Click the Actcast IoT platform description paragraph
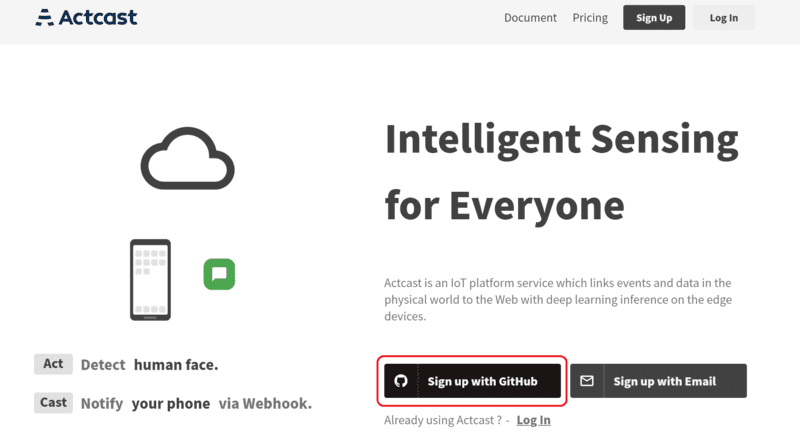 coord(558,299)
